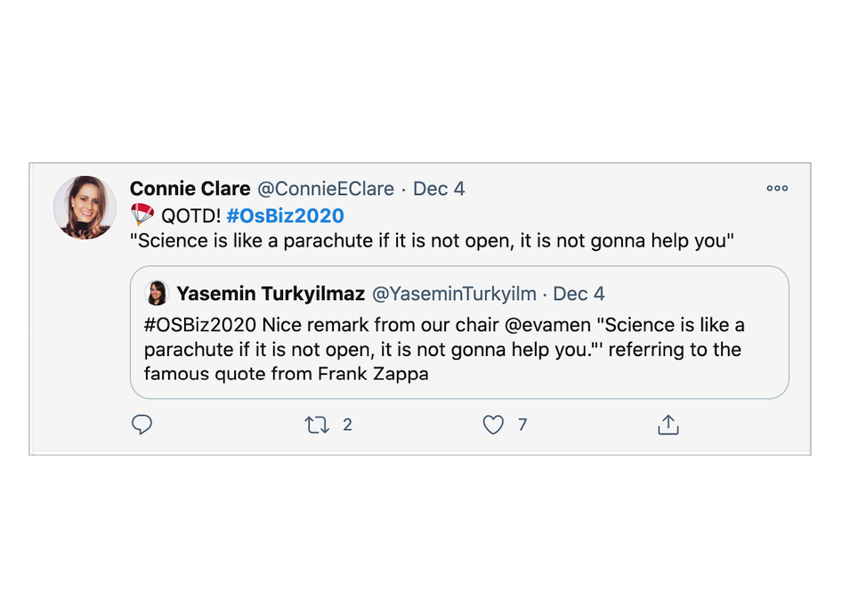842x616 pixels.
Task: Open the Dec 4 timestamp of main tweet
Action: click(439, 189)
